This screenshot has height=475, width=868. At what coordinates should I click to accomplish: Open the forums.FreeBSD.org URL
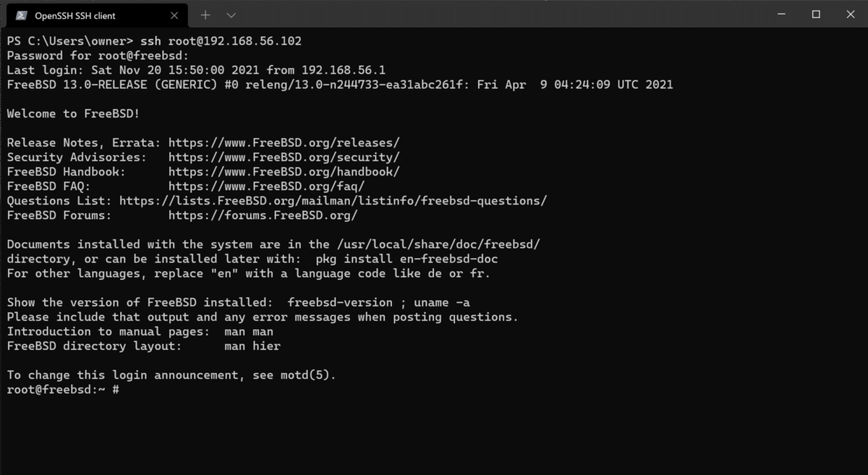tap(263, 215)
